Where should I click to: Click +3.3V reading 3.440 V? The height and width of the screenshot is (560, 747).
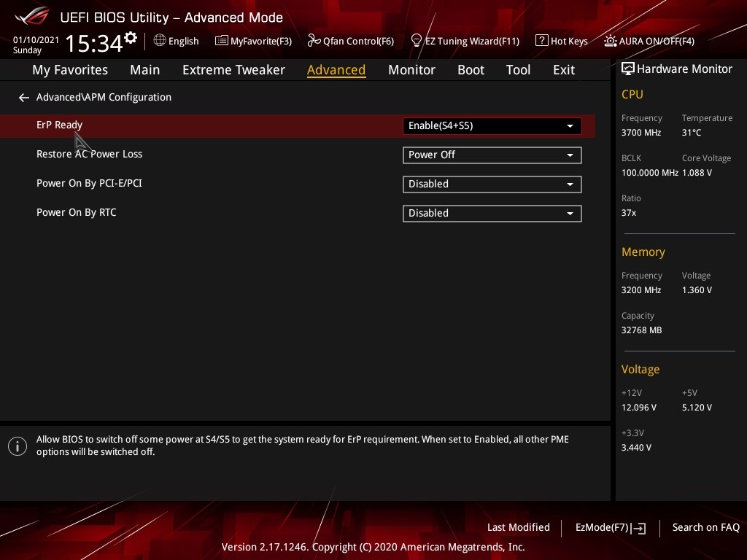(636, 448)
